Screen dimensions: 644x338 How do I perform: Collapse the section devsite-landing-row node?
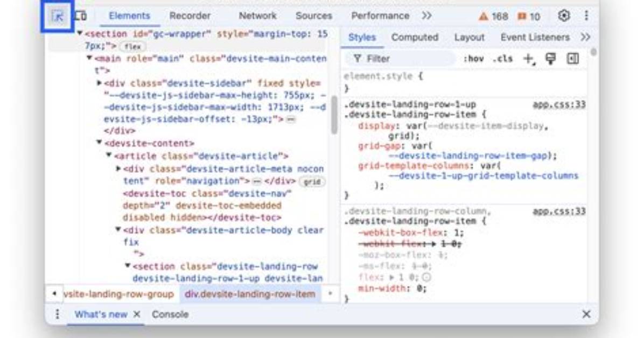coord(128,266)
